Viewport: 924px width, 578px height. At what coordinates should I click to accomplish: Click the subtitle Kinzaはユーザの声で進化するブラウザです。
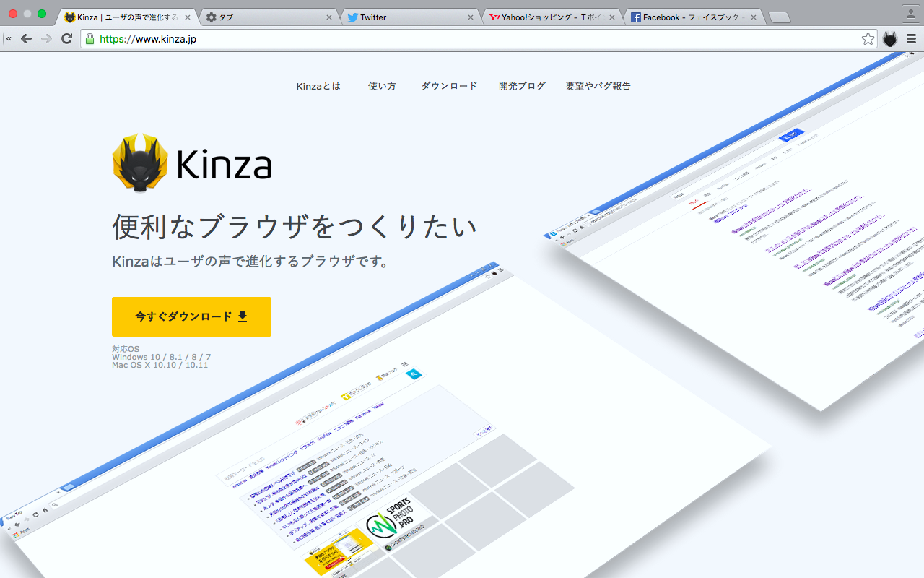251,262
